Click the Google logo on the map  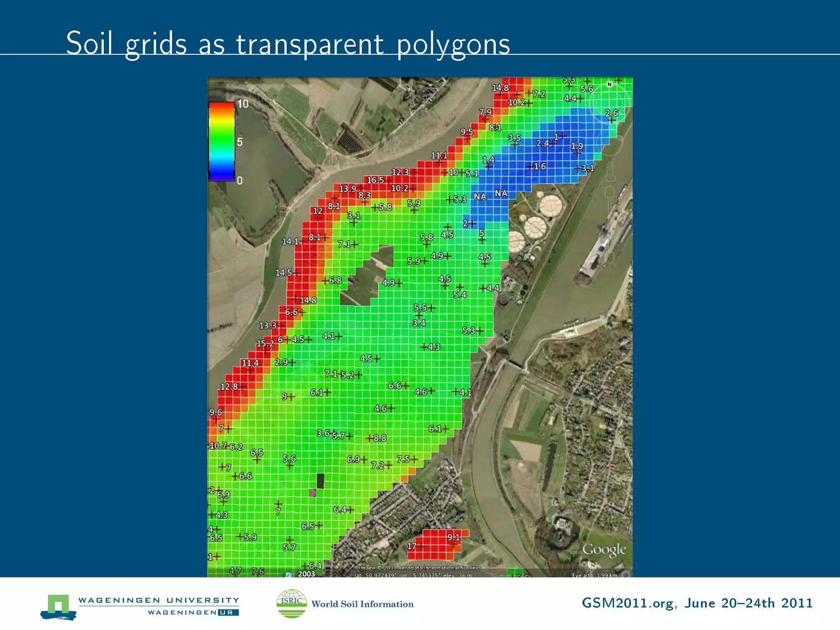tap(604, 550)
